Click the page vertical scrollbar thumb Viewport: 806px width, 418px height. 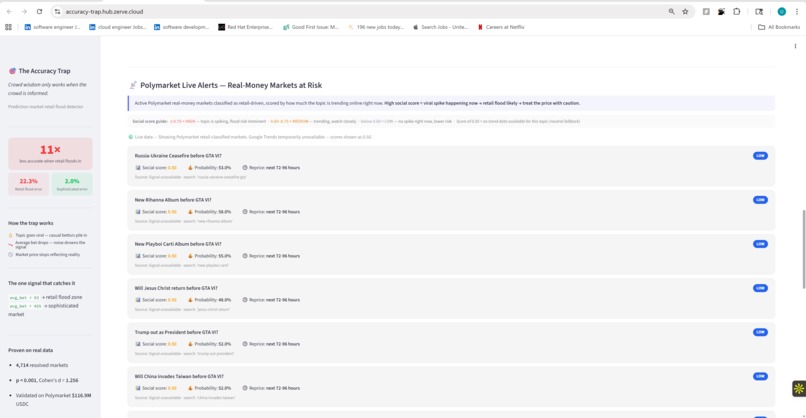pyautogui.click(x=803, y=249)
